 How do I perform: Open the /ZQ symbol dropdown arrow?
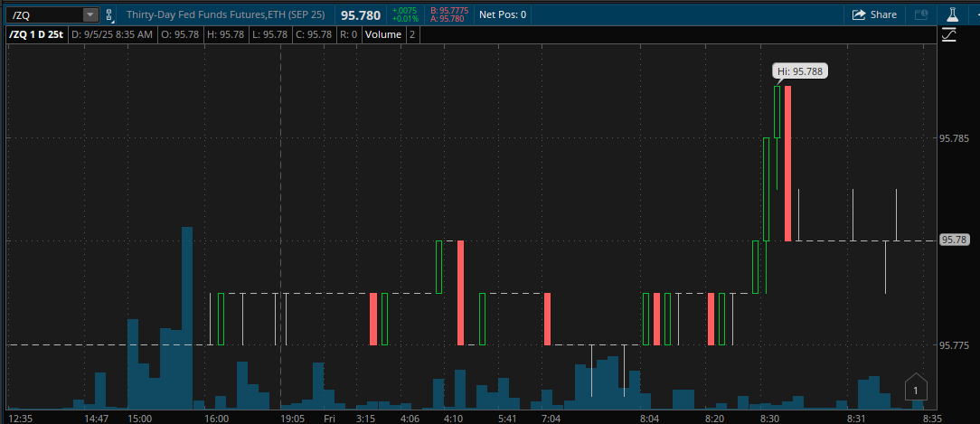point(91,14)
